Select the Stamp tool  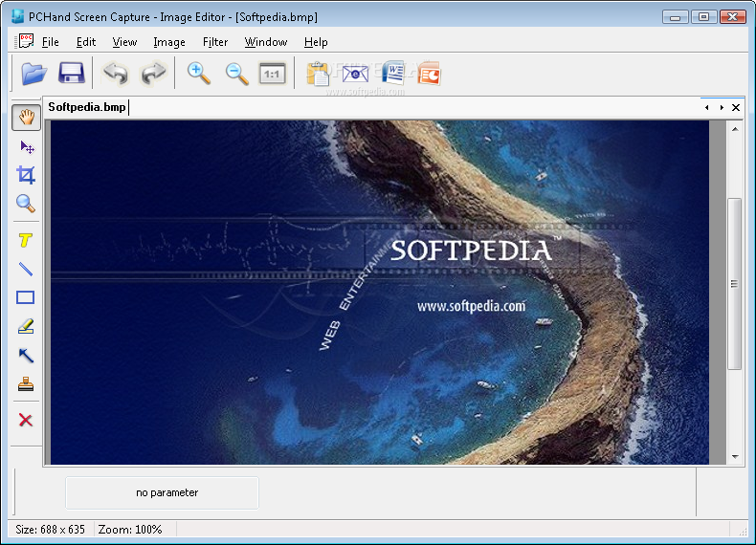click(26, 384)
